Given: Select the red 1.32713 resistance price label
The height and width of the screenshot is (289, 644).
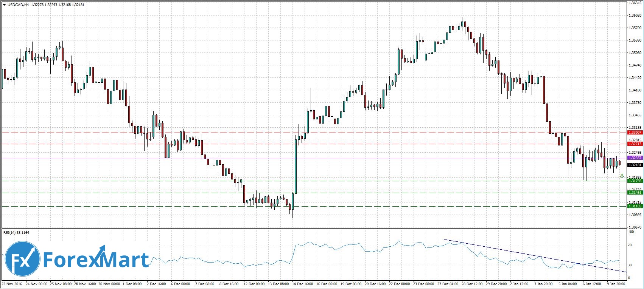Looking at the screenshot, I should pos(635,144).
